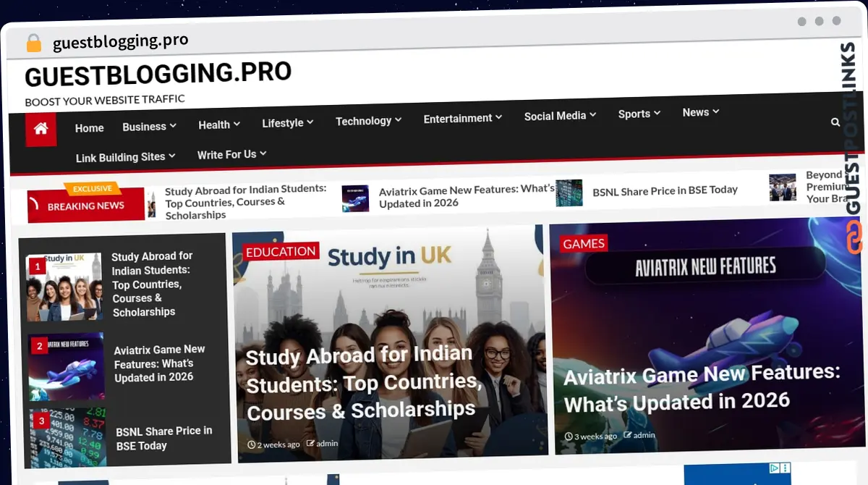Screen dimensions: 868x485
Task: Click the Aviatrix sidebar thumbnail
Action: (67, 367)
